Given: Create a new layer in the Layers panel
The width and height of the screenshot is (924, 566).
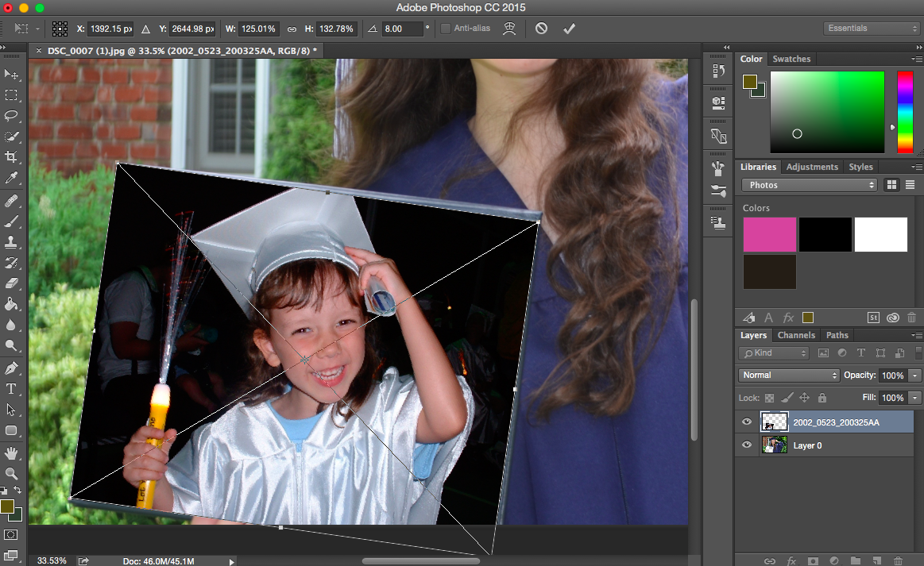Looking at the screenshot, I should [877, 560].
